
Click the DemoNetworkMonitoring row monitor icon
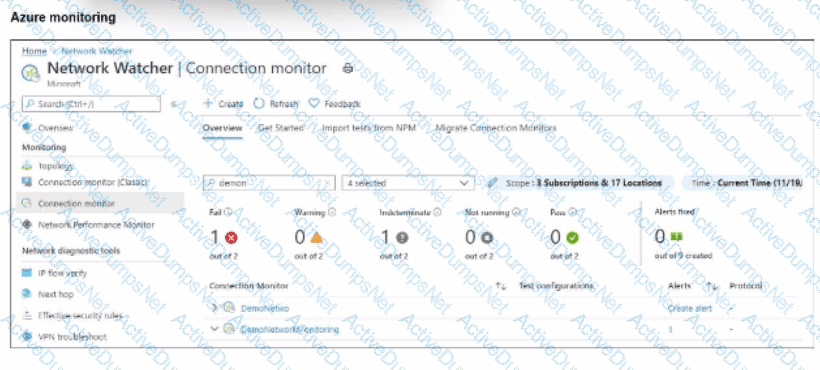click(x=229, y=329)
